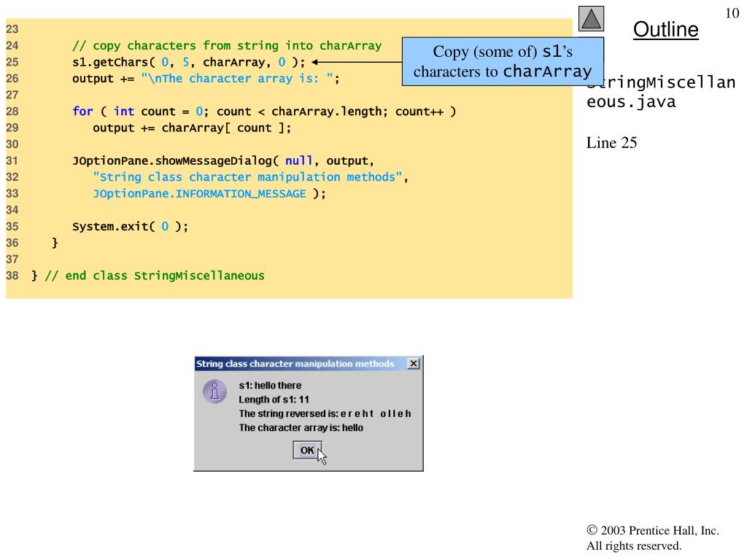Image resolution: width=747 pixels, height=560 pixels.
Task: Click line number 31 in the gutter
Action: [12, 161]
